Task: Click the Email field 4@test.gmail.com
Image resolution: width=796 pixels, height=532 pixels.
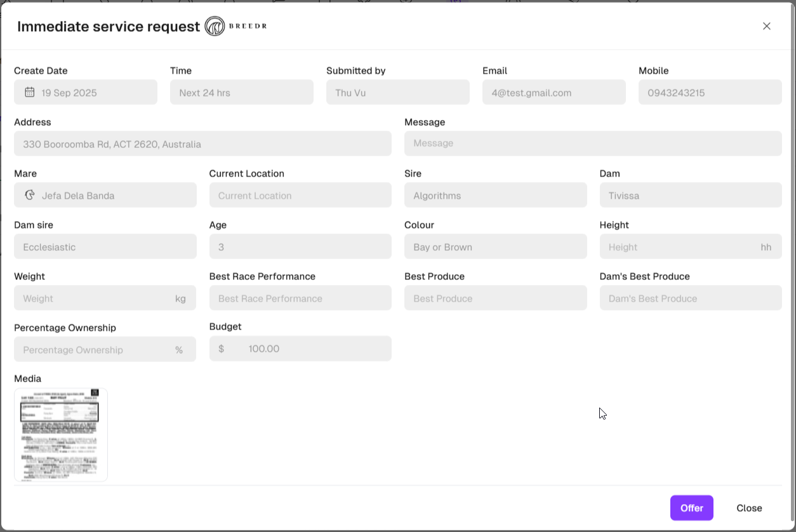Action: pos(554,93)
